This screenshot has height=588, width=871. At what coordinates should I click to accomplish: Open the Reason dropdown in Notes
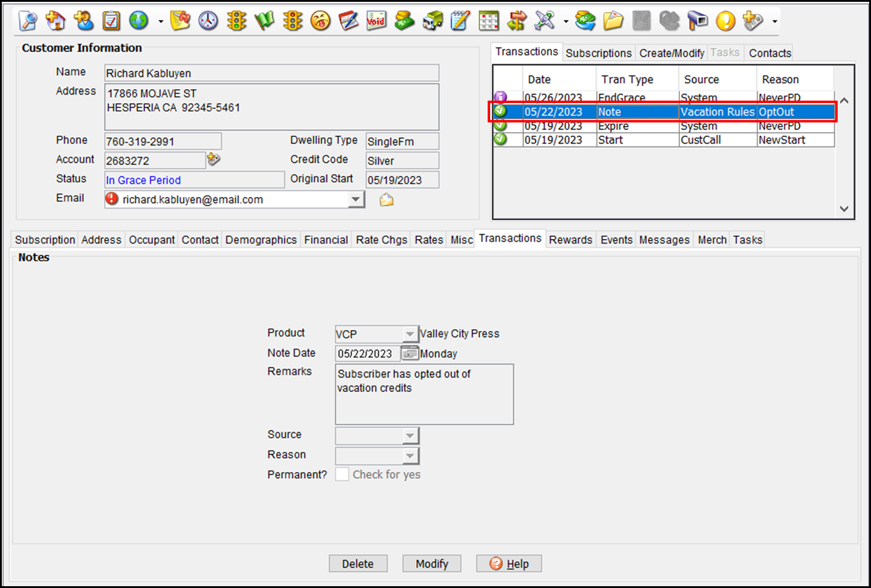(410, 455)
